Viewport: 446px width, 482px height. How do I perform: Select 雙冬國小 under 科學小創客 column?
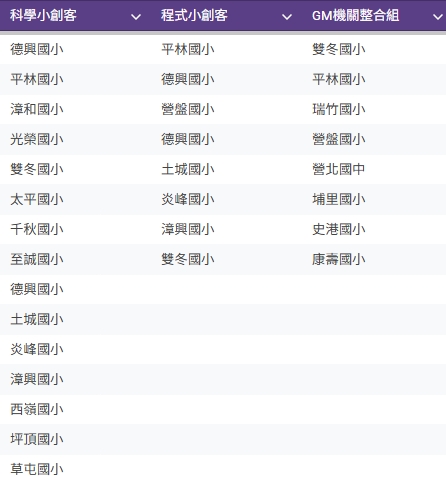click(37, 169)
